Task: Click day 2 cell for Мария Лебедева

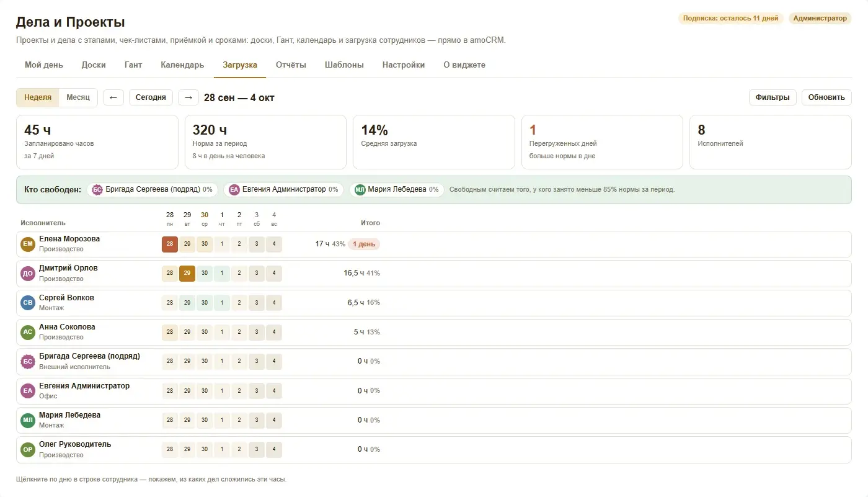Action: tap(239, 420)
